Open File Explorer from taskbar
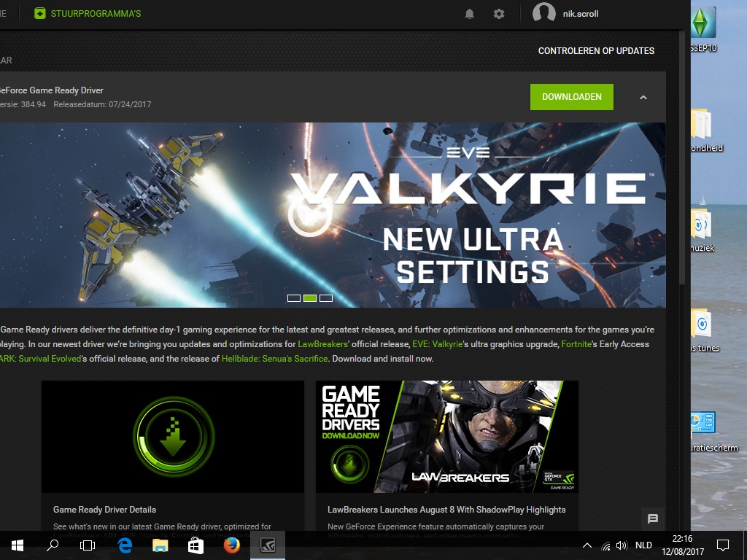747x560 pixels. pos(160,545)
